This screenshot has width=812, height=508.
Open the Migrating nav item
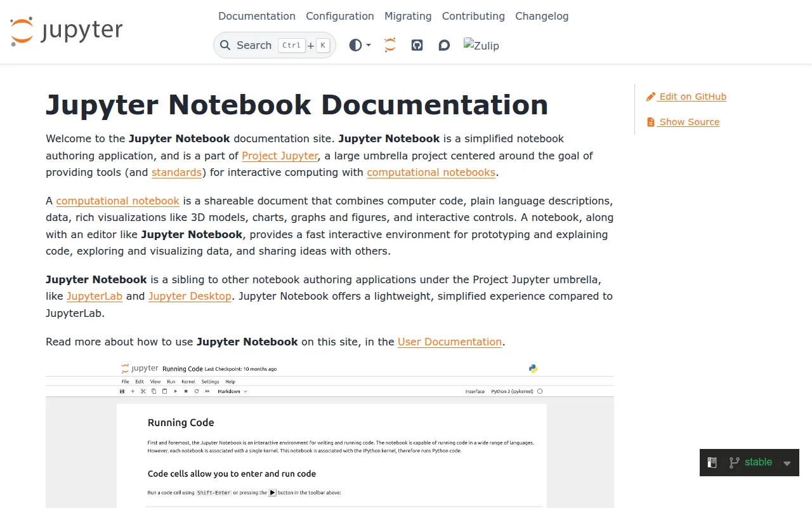pyautogui.click(x=408, y=16)
